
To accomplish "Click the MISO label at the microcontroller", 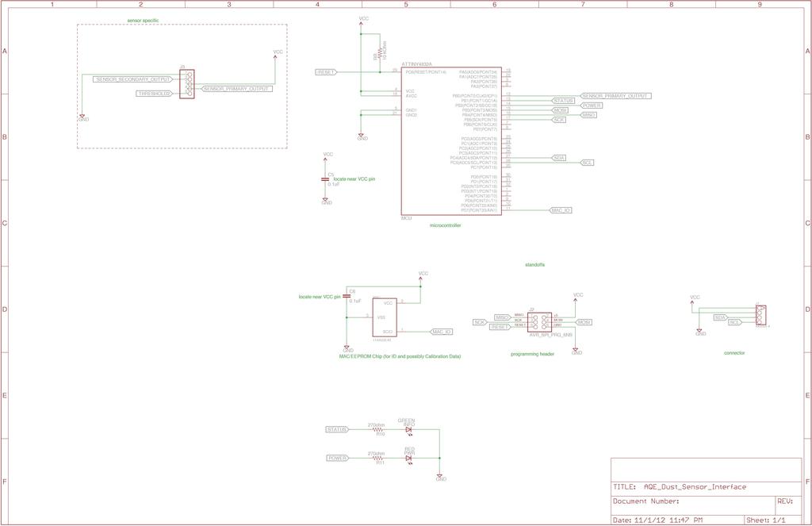I will [588, 115].
